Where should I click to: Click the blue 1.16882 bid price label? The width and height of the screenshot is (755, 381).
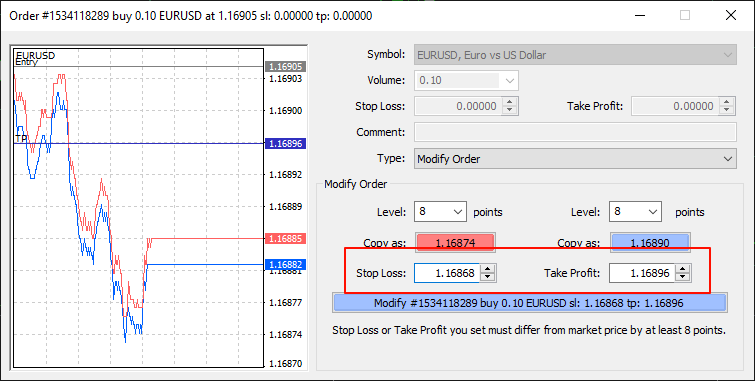pos(286,264)
